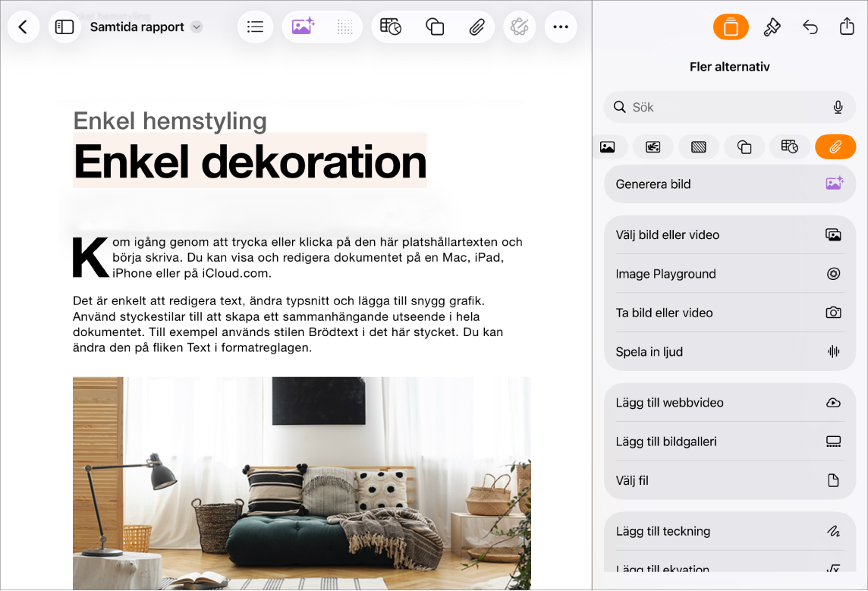Insert table or chart from toolbar
Image resolution: width=868 pixels, height=591 pixels.
[391, 27]
